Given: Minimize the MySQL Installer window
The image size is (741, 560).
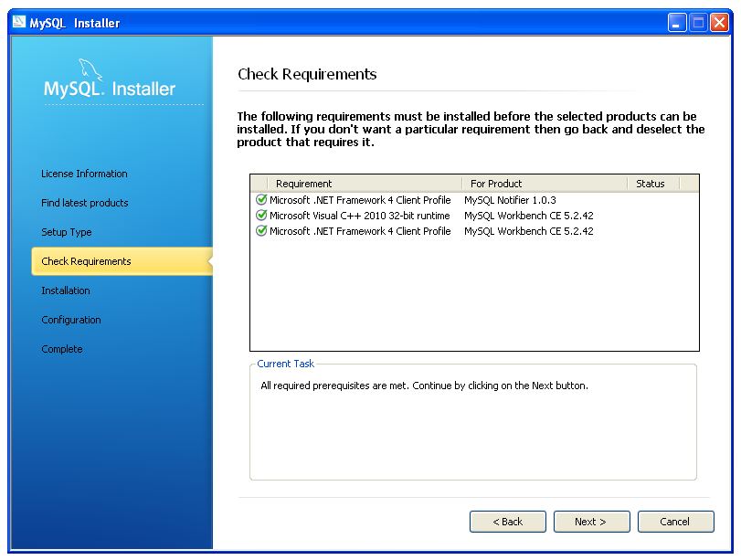Looking at the screenshot, I should [677, 22].
